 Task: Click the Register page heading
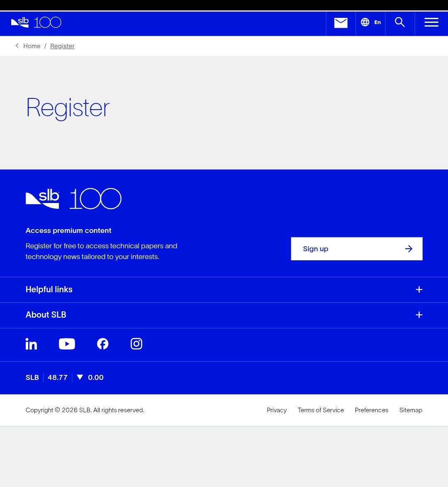point(68,108)
